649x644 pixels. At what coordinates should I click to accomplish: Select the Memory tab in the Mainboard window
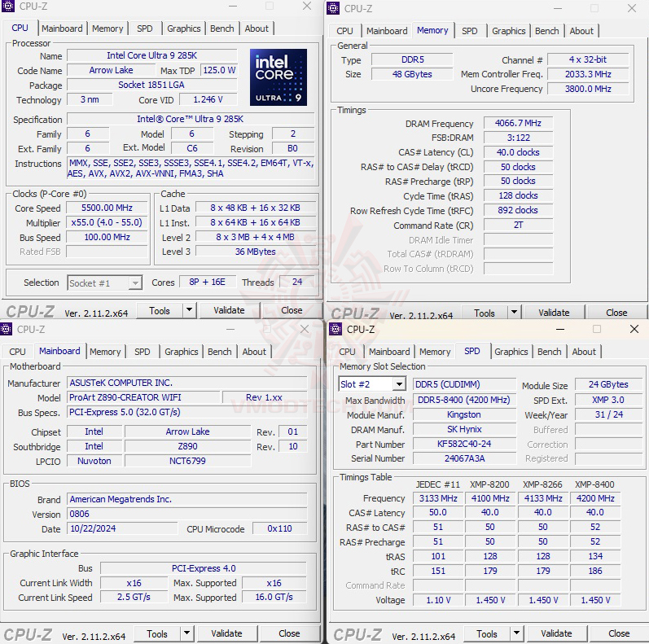pos(105,352)
